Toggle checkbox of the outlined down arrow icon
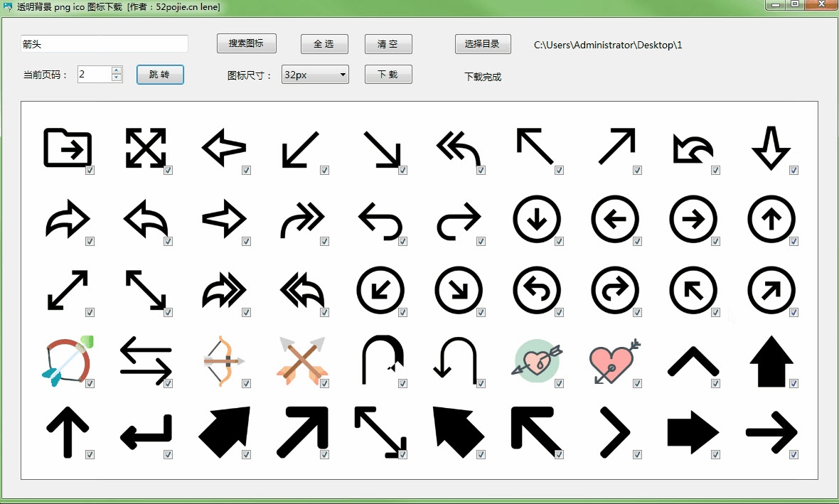 (x=793, y=171)
